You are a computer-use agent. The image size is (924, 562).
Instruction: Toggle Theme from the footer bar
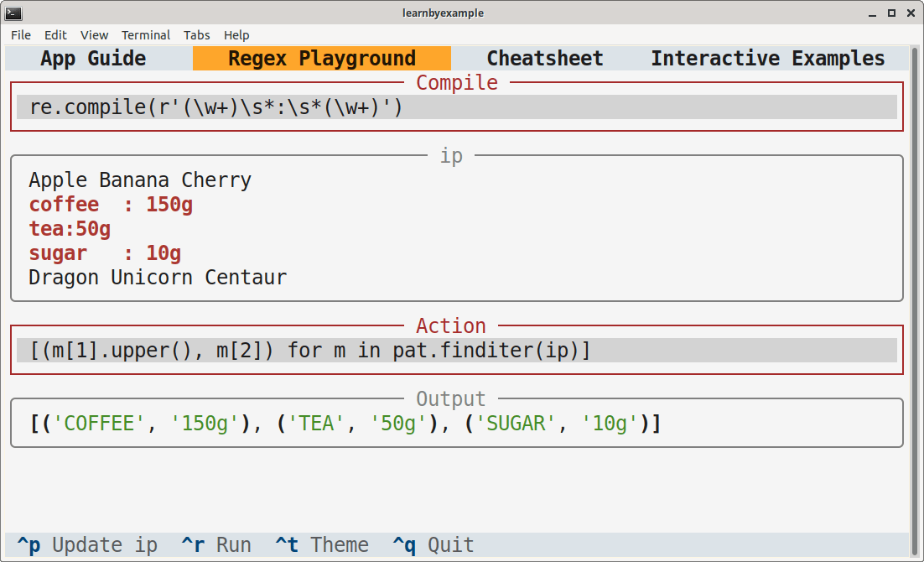click(x=323, y=545)
